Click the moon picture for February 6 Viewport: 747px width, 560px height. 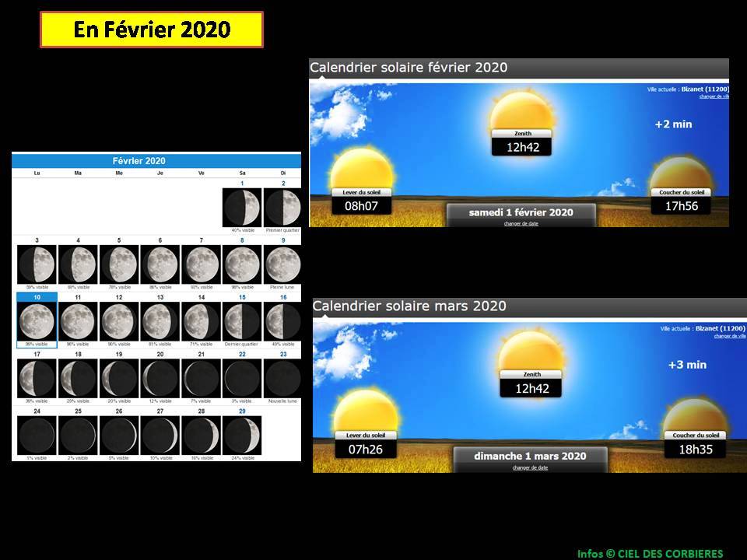click(x=160, y=264)
